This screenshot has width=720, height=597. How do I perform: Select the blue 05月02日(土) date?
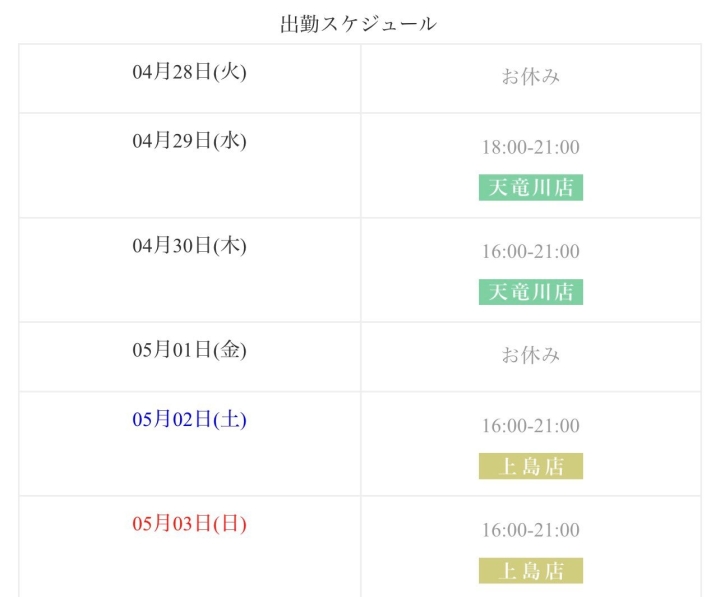click(189, 419)
